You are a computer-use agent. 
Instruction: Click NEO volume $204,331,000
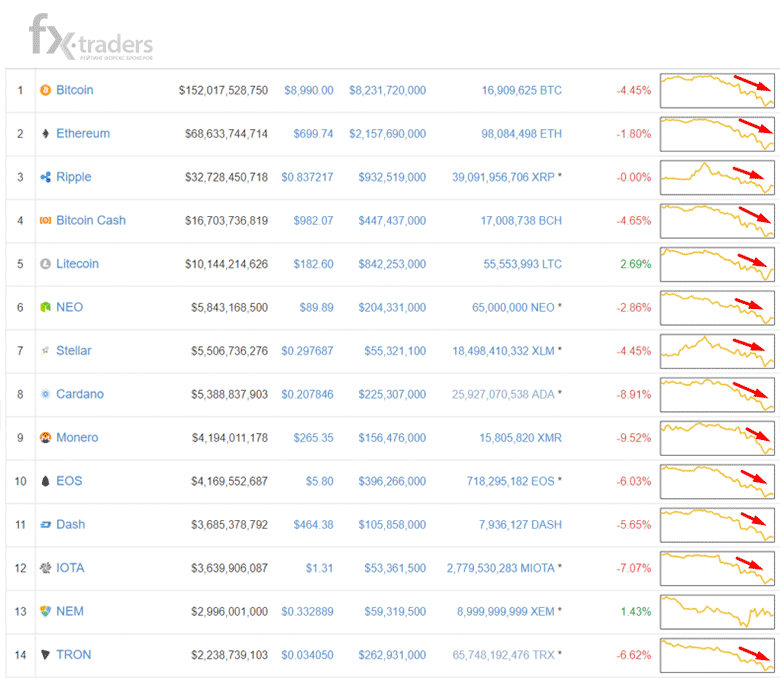coord(392,307)
